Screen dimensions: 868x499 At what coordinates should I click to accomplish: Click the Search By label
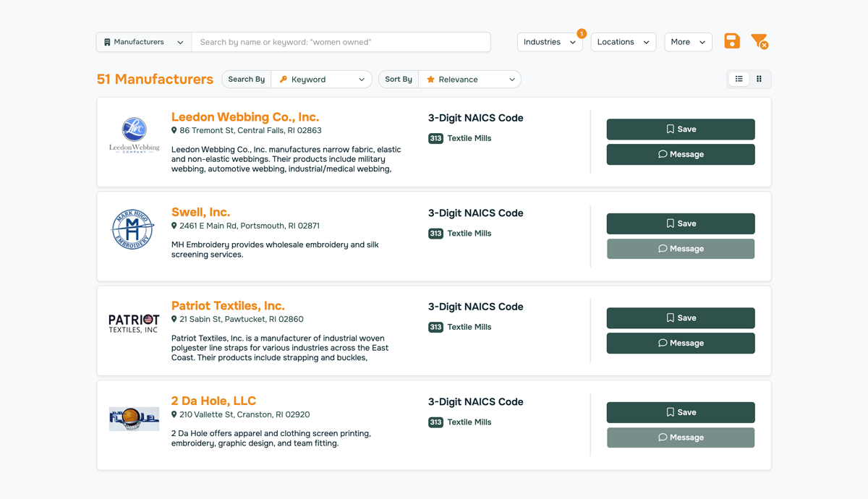click(247, 80)
